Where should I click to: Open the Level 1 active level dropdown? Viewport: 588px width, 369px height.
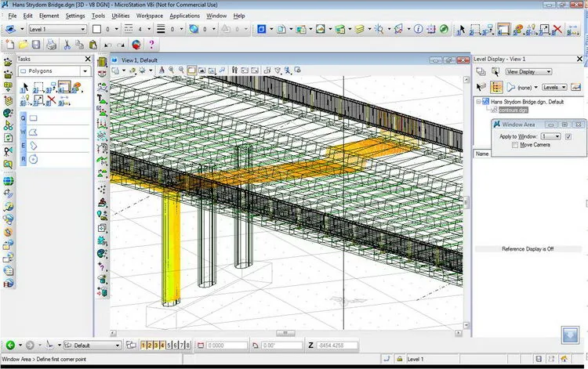57,29
